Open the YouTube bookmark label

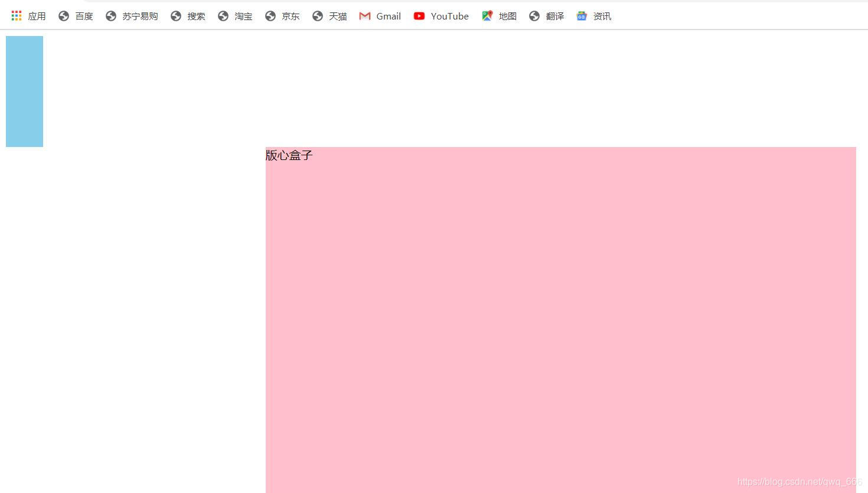click(449, 16)
